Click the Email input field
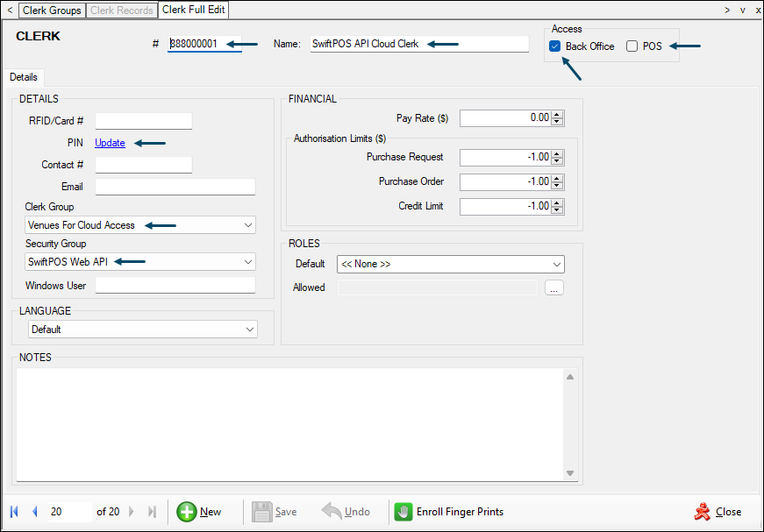The height and width of the screenshot is (532, 764). click(175, 187)
